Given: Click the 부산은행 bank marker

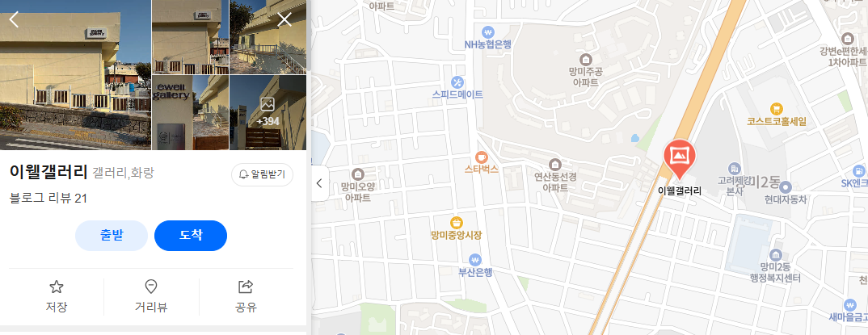Looking at the screenshot, I should pos(475,259).
